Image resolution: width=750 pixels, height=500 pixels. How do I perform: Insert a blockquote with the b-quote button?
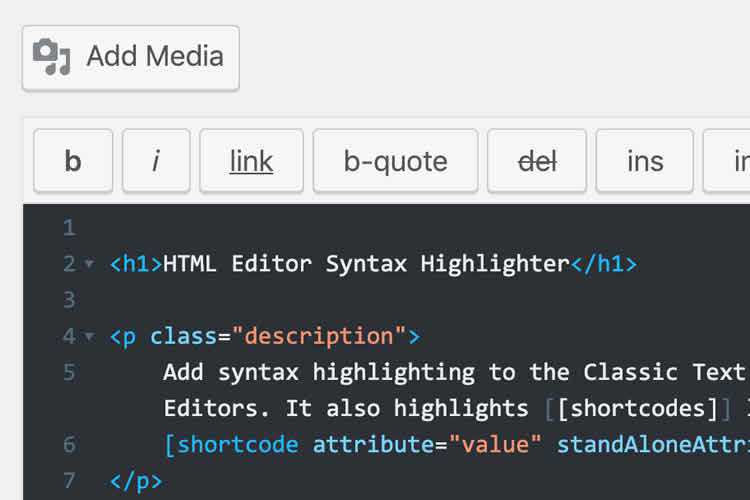(x=396, y=161)
